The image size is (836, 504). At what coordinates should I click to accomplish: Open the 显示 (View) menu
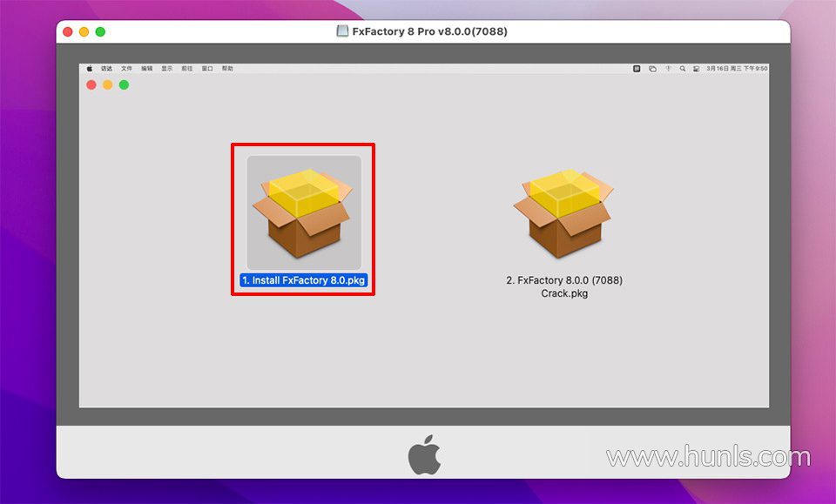(167, 69)
